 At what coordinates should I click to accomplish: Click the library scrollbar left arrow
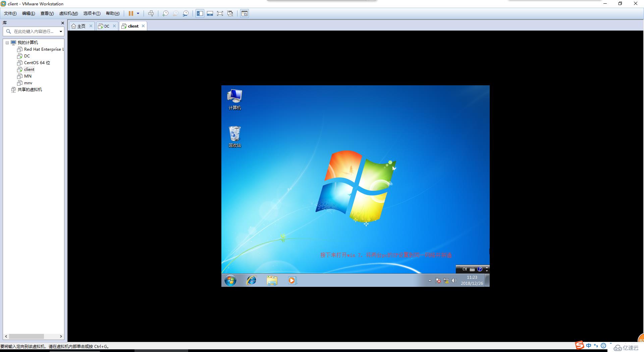[6, 336]
